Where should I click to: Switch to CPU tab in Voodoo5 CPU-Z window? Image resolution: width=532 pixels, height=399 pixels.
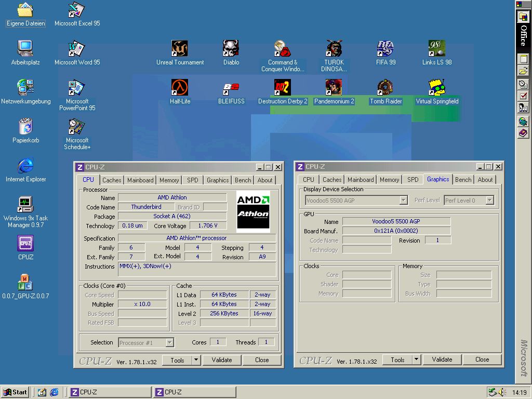tap(309, 180)
